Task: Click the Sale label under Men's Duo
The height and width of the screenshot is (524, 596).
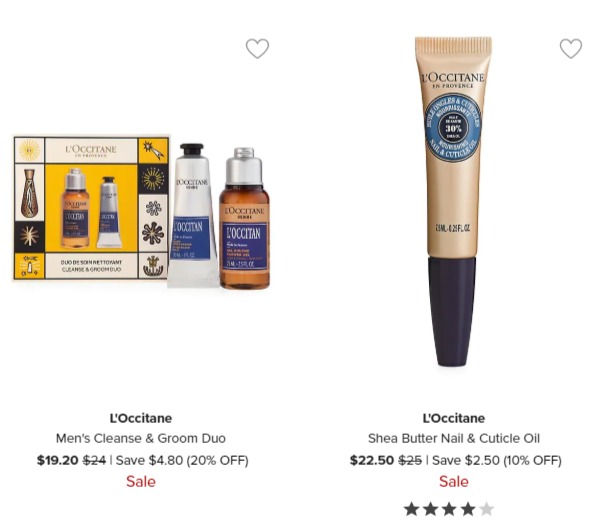Action: (x=141, y=481)
